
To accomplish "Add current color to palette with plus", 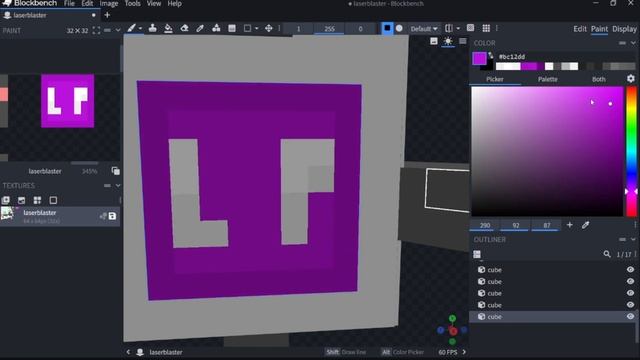I will (569, 225).
